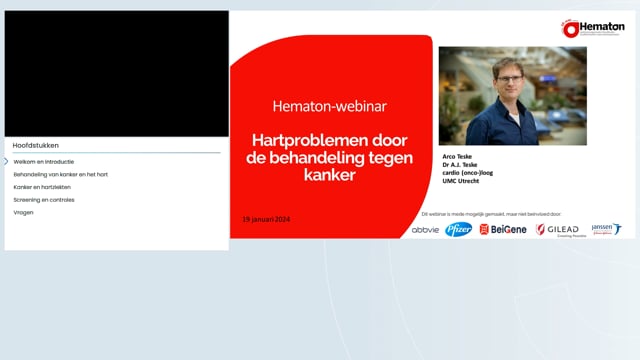Click the black video player area
640x360 pixels.
[117, 73]
